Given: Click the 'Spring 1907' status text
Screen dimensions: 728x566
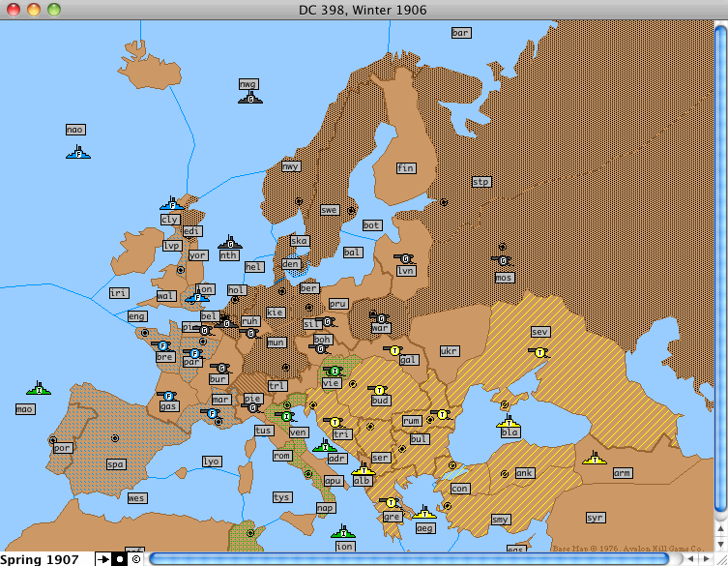Looking at the screenshot, I should pos(40,559).
